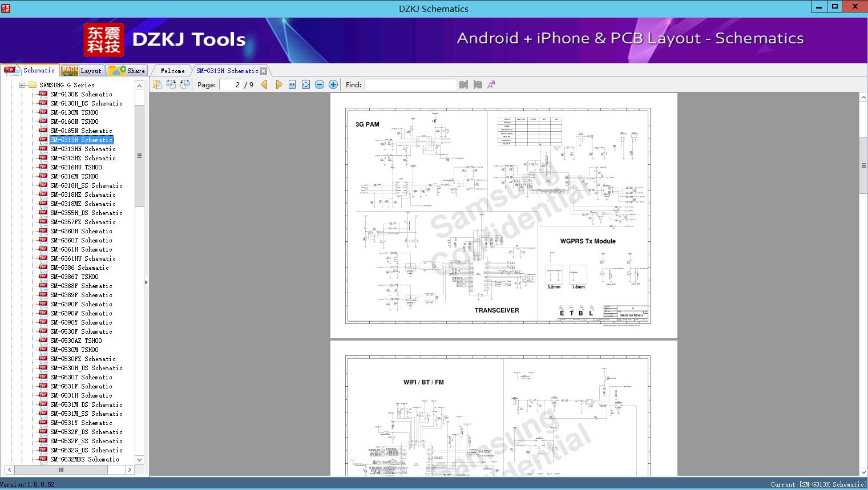Open SM-G390Y Schematic in tree
Screen dimensions: 868x490
[81, 322]
